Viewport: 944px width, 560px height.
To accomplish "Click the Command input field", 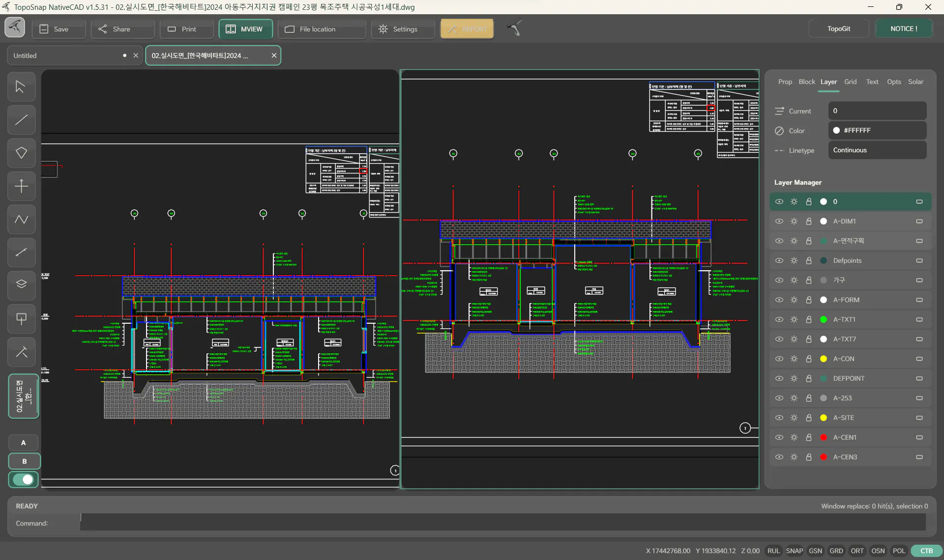I will (503, 523).
